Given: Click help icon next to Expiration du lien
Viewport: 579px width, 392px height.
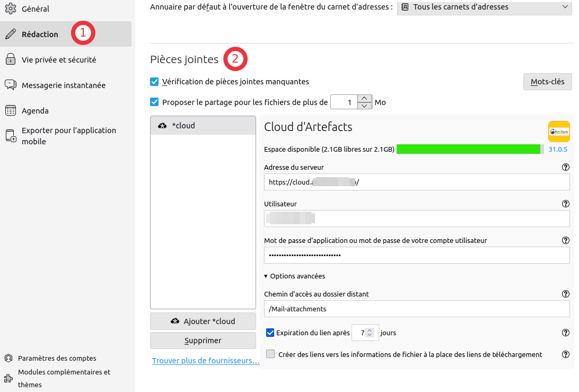Looking at the screenshot, I should click(565, 333).
